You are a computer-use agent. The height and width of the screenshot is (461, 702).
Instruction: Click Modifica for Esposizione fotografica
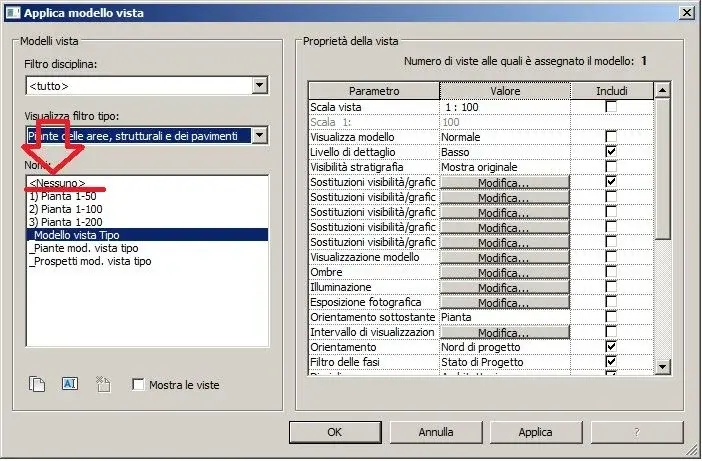pos(505,302)
